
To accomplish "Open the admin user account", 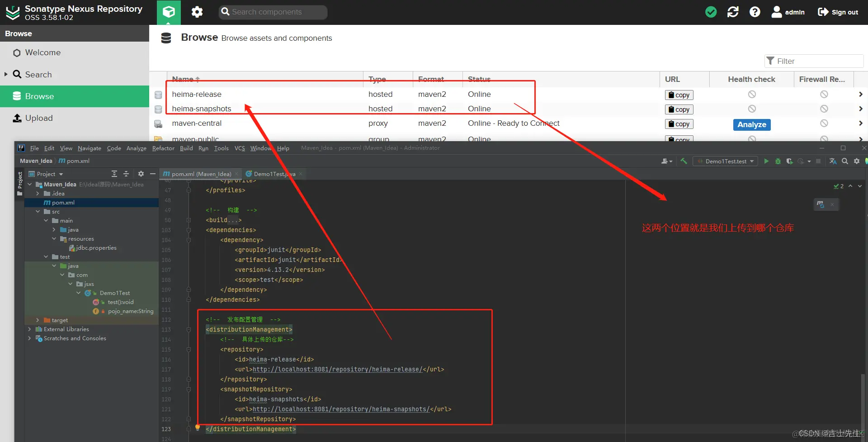I will [x=788, y=12].
